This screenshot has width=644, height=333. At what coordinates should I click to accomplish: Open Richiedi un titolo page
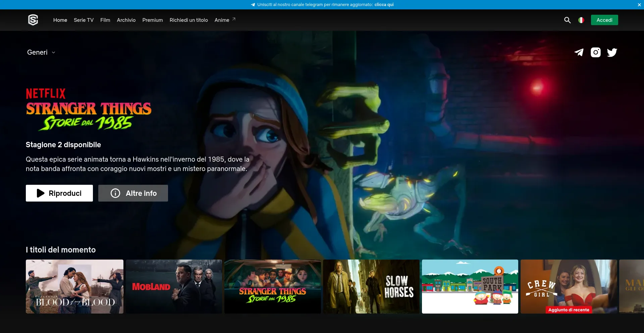pyautogui.click(x=189, y=20)
